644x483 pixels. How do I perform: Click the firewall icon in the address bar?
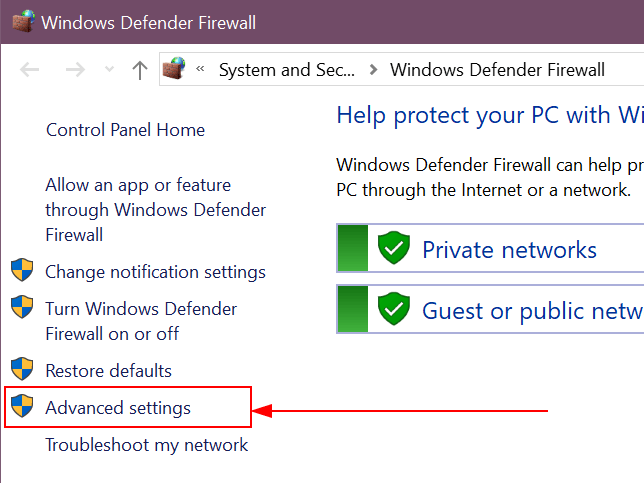pyautogui.click(x=177, y=69)
